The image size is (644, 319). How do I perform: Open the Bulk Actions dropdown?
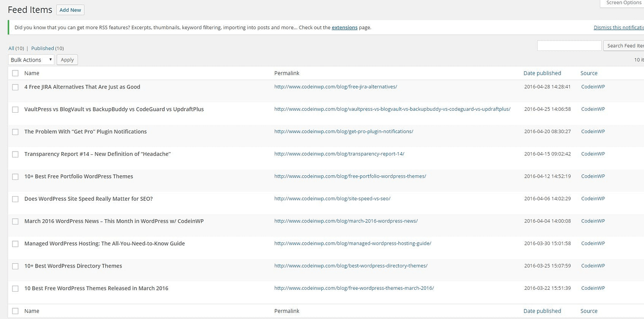[31, 60]
